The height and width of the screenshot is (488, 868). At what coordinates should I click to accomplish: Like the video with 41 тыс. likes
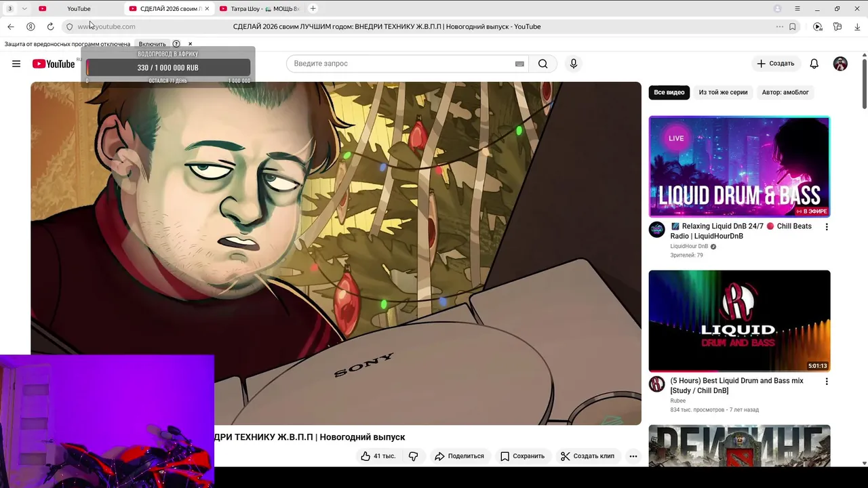point(378,456)
